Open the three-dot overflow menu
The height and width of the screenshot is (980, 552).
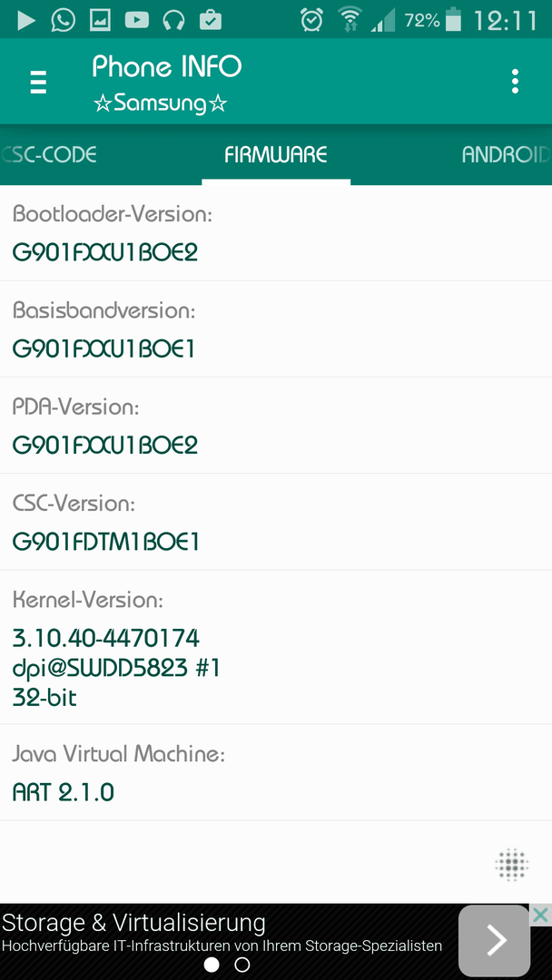tap(515, 82)
